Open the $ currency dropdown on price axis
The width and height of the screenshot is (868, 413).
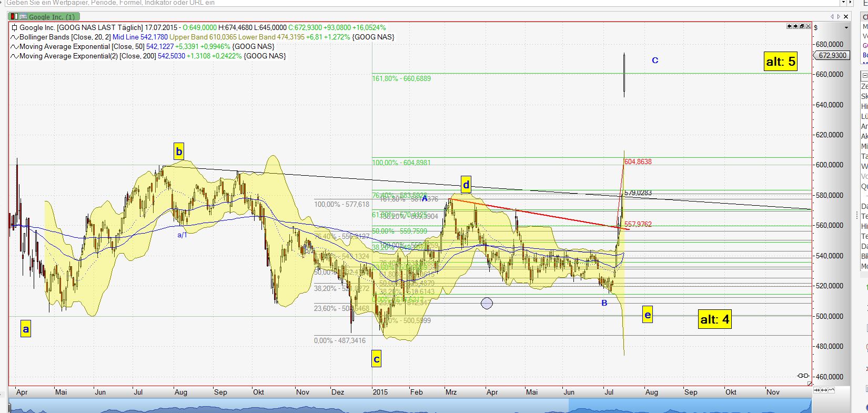click(x=846, y=27)
